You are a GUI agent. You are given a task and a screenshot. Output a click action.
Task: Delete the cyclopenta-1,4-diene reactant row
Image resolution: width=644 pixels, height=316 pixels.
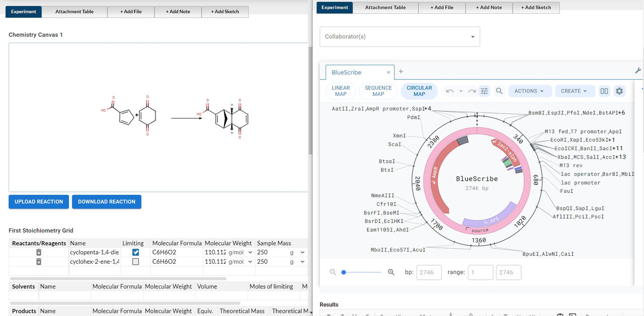click(x=39, y=252)
